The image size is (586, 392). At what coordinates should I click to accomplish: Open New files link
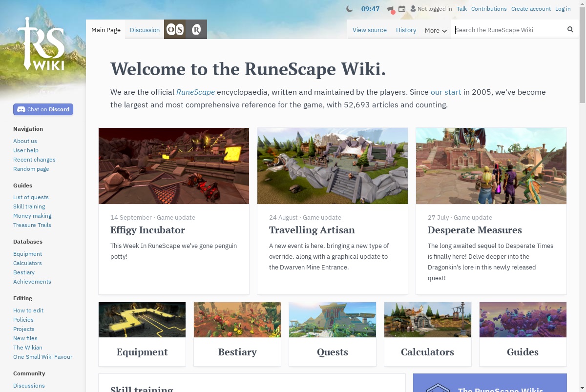click(x=25, y=338)
